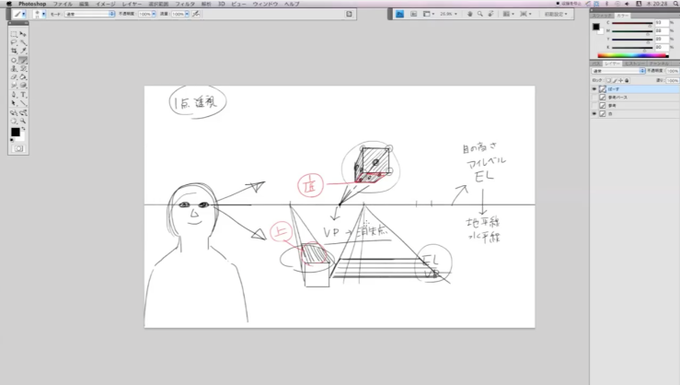Select the Path Selection tool
Screen dimensions: 680x385
point(14,103)
